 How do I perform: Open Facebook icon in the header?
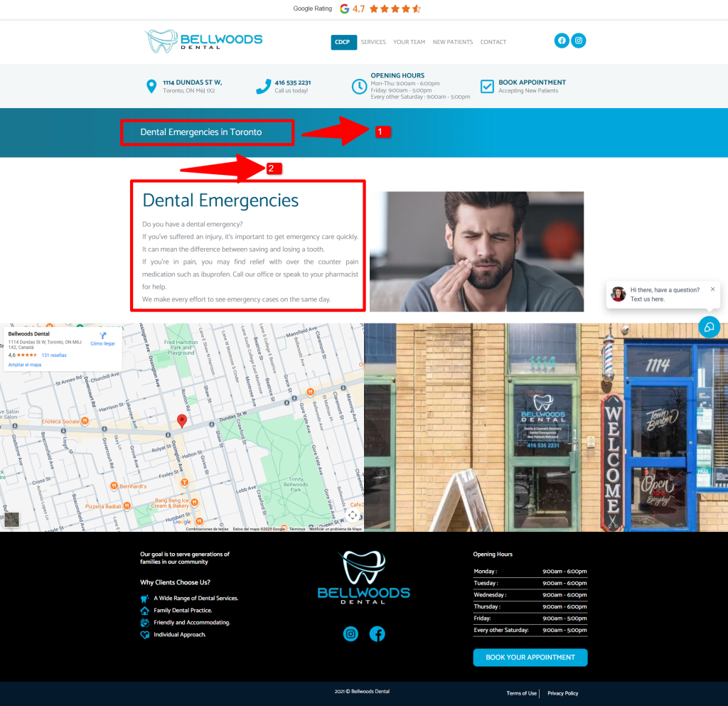click(562, 41)
